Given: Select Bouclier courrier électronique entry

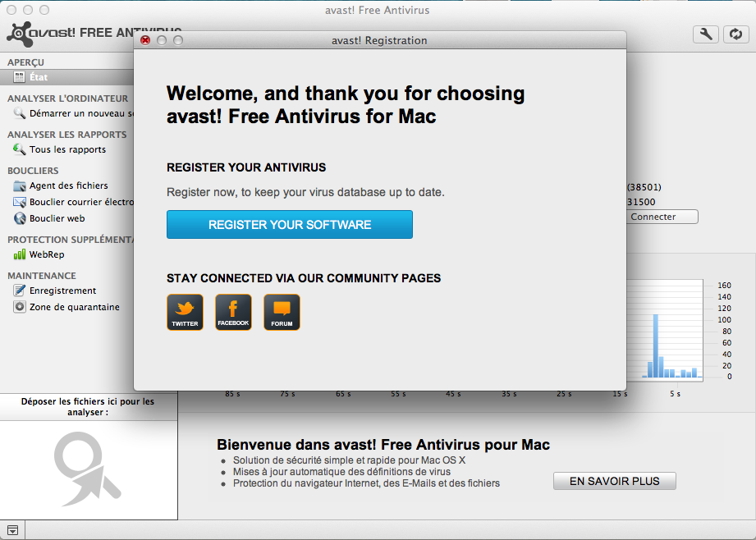Looking at the screenshot, I should click(x=67, y=202).
